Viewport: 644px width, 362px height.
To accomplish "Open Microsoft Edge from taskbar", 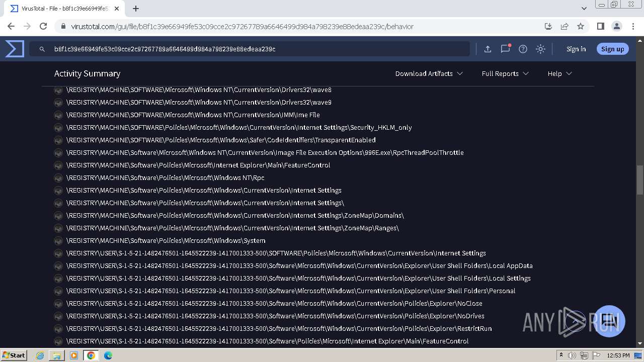I will (x=108, y=355).
